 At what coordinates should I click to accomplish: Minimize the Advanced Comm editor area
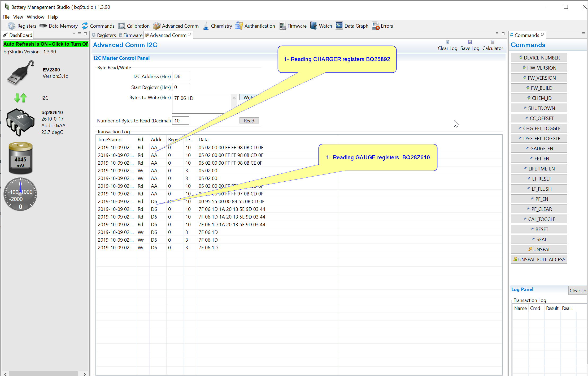[x=497, y=33]
